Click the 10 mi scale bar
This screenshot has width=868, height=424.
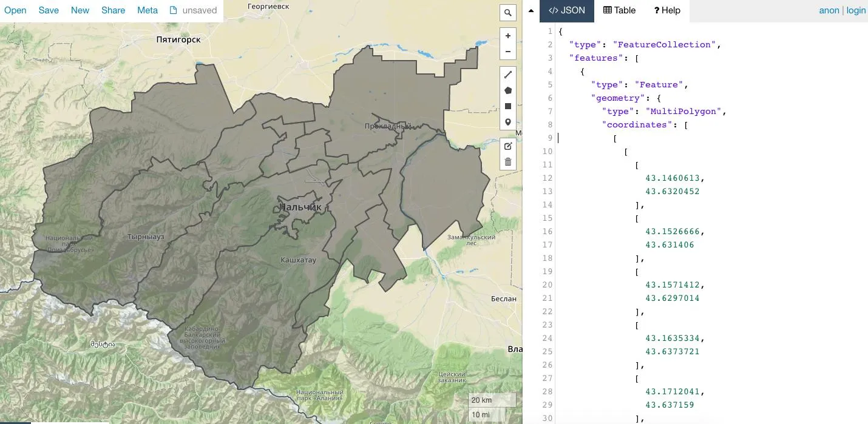coord(487,415)
